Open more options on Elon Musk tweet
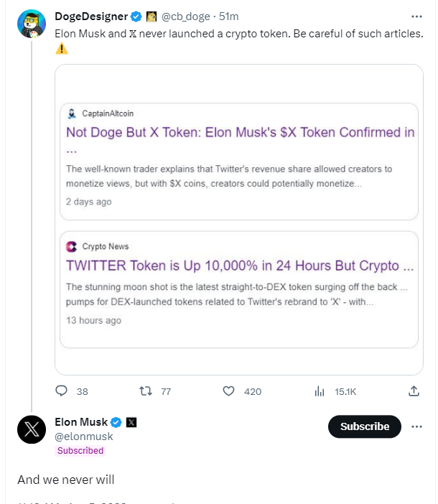438x504 pixels. [x=416, y=426]
